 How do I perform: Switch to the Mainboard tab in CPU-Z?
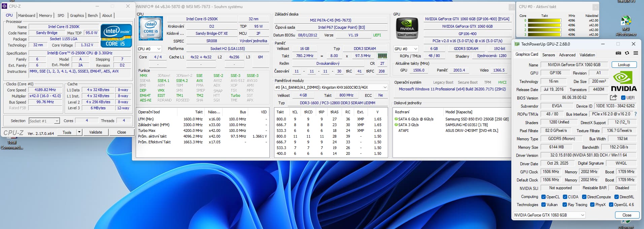pyautogui.click(x=27, y=16)
